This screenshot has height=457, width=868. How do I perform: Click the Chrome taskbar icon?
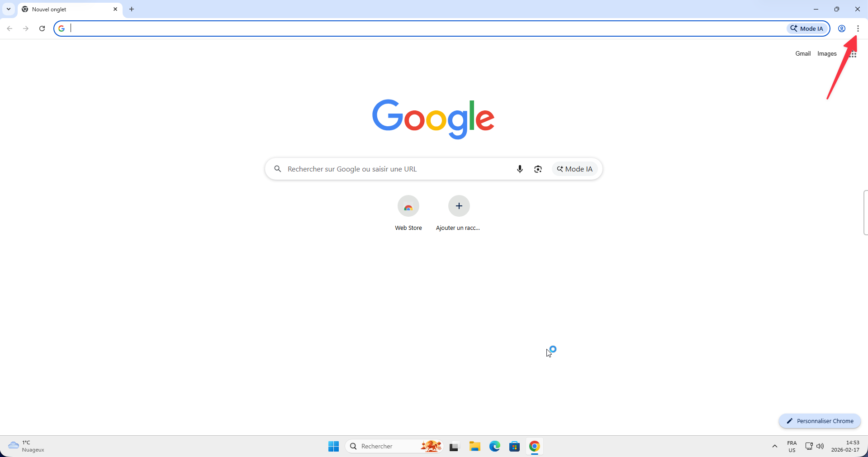pyautogui.click(x=534, y=446)
